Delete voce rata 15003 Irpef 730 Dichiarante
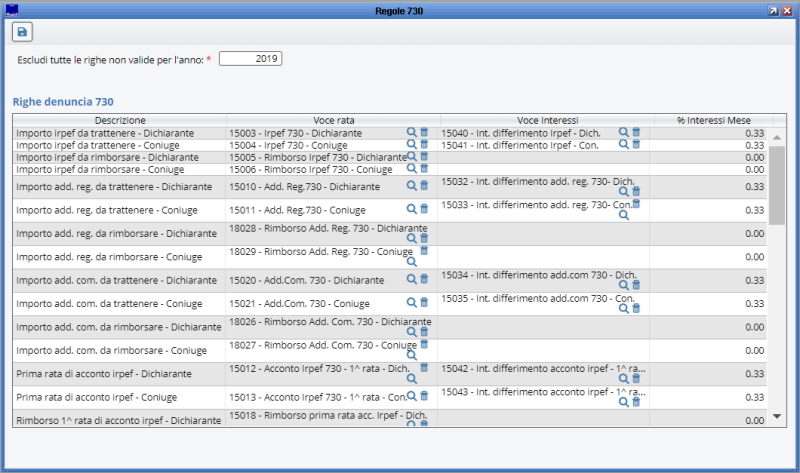 click(x=424, y=132)
